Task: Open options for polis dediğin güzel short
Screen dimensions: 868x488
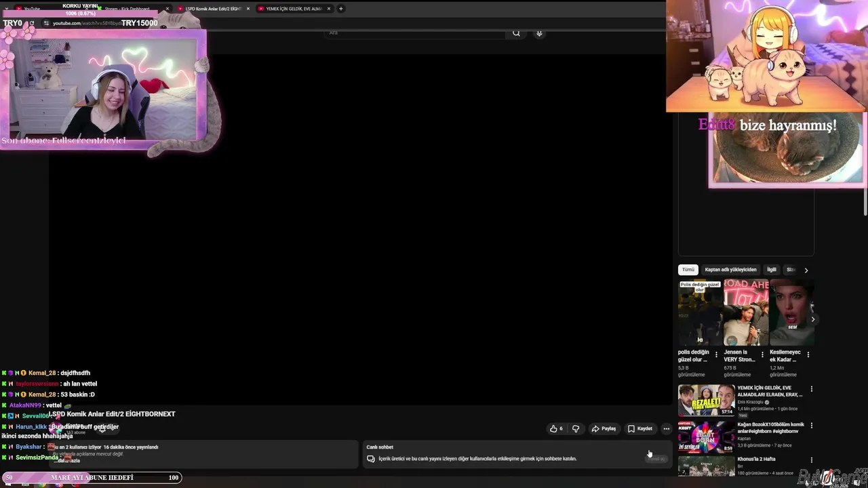Action: tap(716, 354)
